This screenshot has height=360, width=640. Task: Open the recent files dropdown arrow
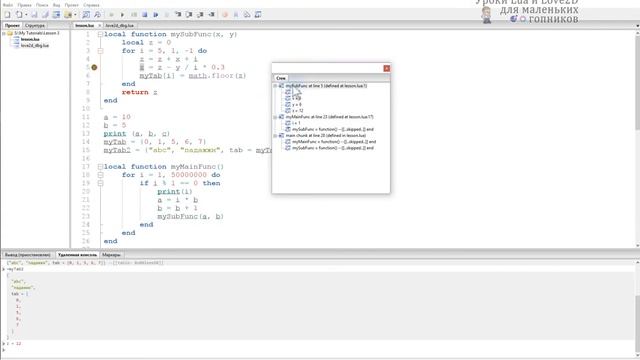(x=26, y=15)
